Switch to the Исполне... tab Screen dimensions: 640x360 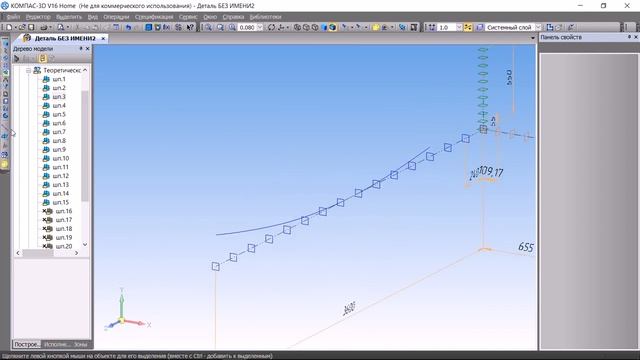click(57, 344)
